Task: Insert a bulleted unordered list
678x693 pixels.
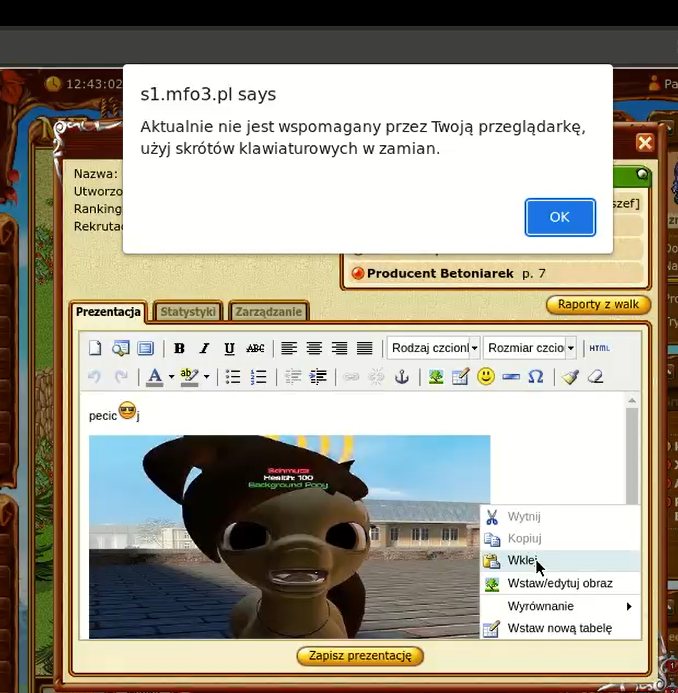Action: (x=233, y=377)
